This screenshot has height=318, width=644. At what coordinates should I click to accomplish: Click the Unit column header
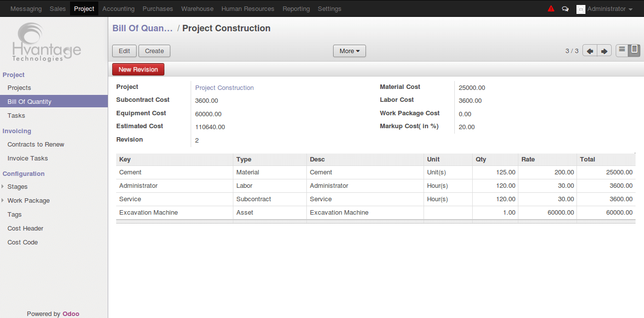pyautogui.click(x=448, y=159)
